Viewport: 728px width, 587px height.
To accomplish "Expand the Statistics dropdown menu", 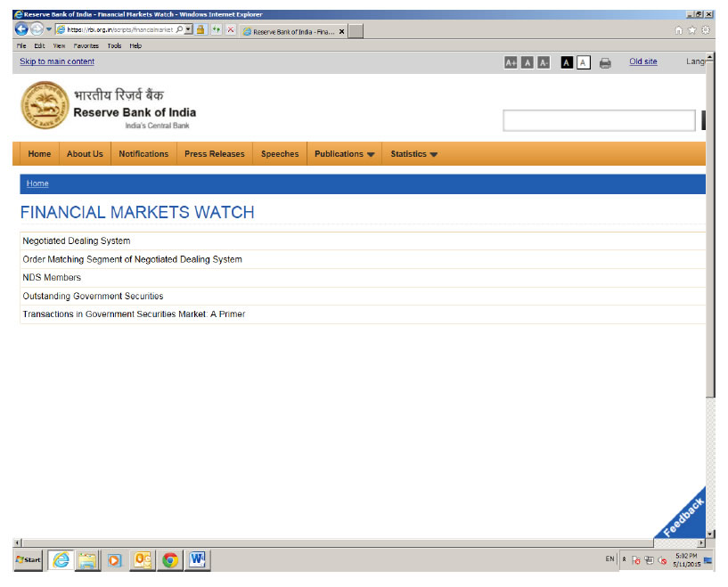I will (x=413, y=154).
